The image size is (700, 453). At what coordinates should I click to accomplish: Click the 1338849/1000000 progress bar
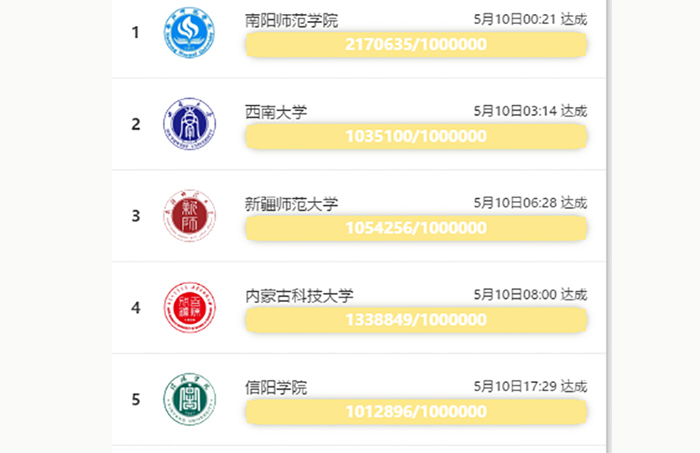pos(416,321)
